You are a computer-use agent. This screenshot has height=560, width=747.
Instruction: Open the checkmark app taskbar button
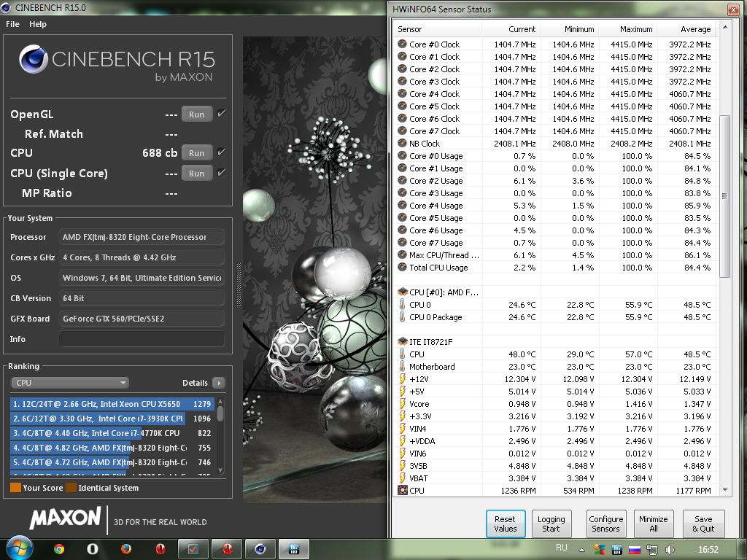click(x=193, y=550)
